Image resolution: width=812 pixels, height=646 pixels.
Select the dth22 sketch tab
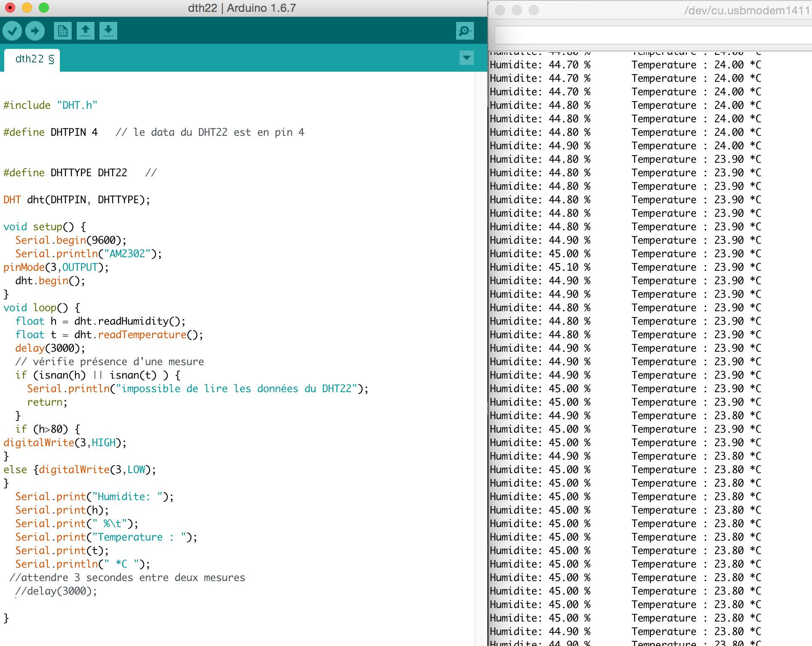point(32,59)
